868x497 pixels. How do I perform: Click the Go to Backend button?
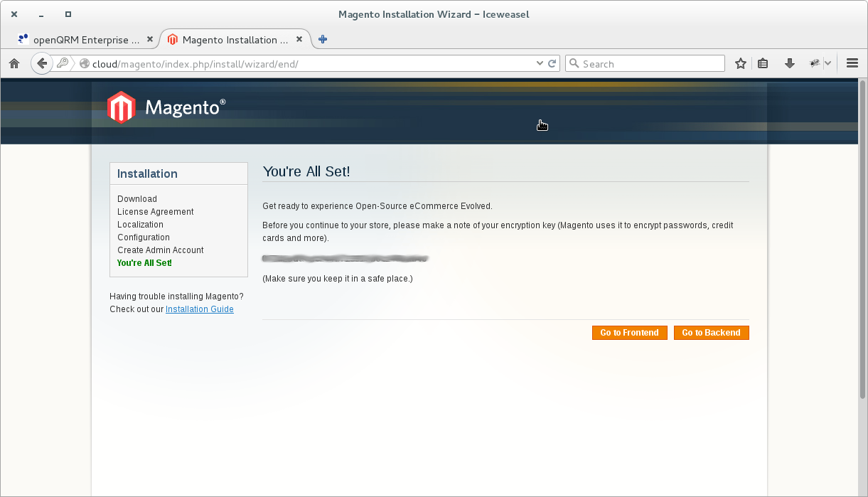[712, 333]
